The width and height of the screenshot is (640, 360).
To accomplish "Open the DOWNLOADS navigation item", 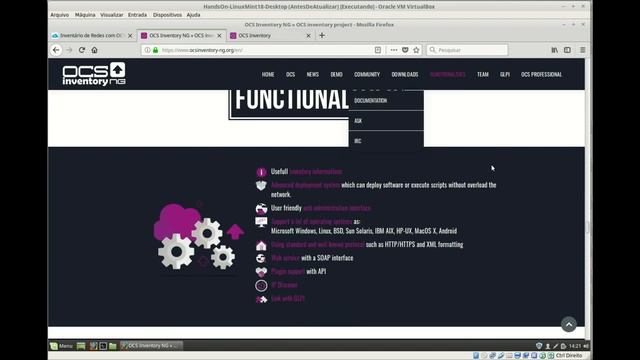I will [405, 74].
